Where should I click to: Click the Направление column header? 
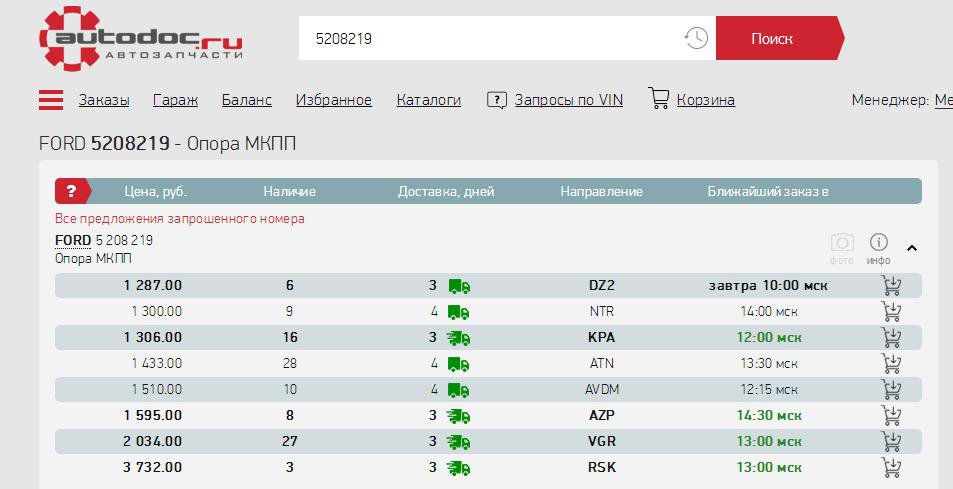click(601, 191)
